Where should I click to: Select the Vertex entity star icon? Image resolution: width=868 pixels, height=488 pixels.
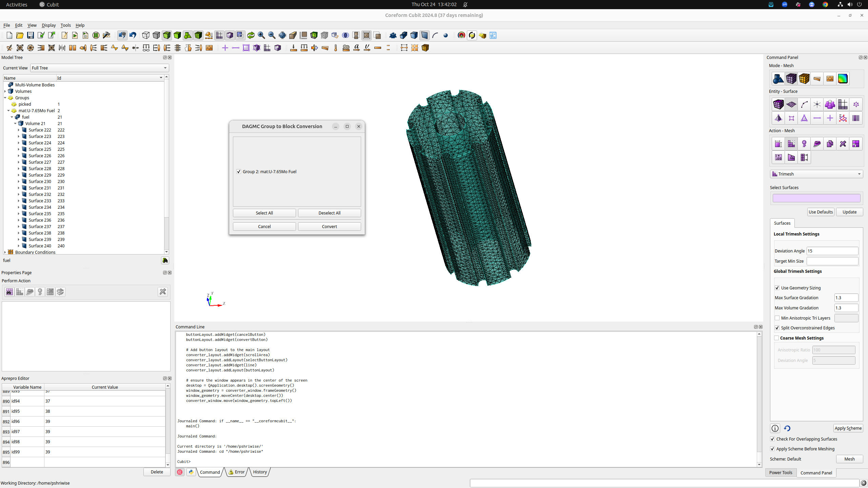click(x=817, y=104)
